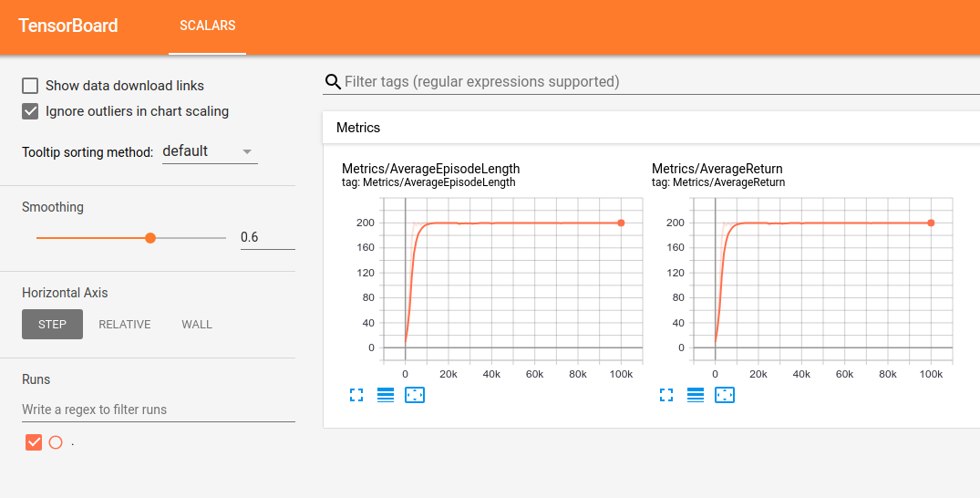Expand the AverageEpisodeLength chart to full size
980x498 pixels.
click(356, 395)
